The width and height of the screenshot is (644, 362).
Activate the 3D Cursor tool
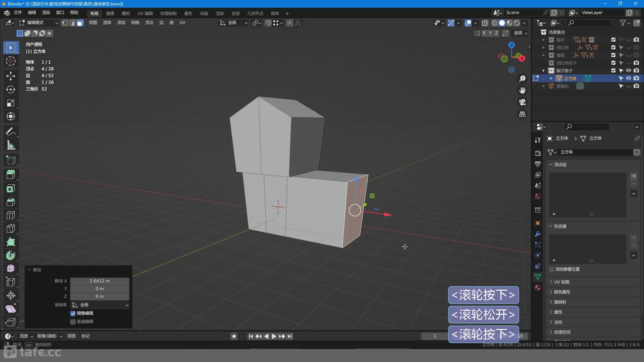pos(11,61)
